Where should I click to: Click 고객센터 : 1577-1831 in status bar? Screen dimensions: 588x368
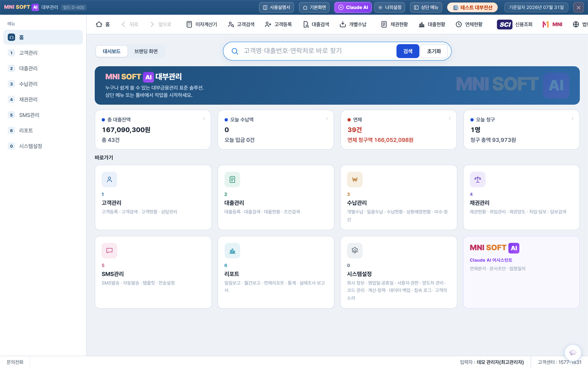(x=560, y=362)
